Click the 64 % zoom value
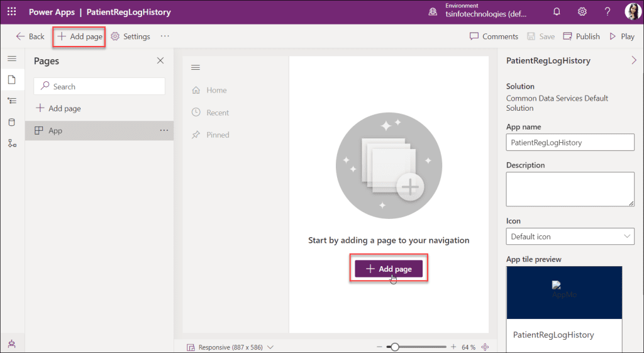The image size is (644, 353). (x=469, y=348)
